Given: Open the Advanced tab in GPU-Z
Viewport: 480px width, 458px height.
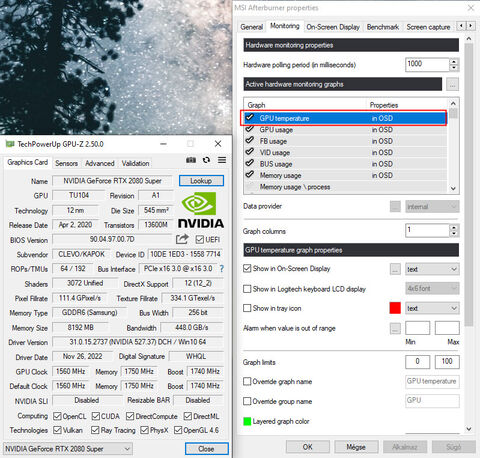Looking at the screenshot, I should [100, 163].
